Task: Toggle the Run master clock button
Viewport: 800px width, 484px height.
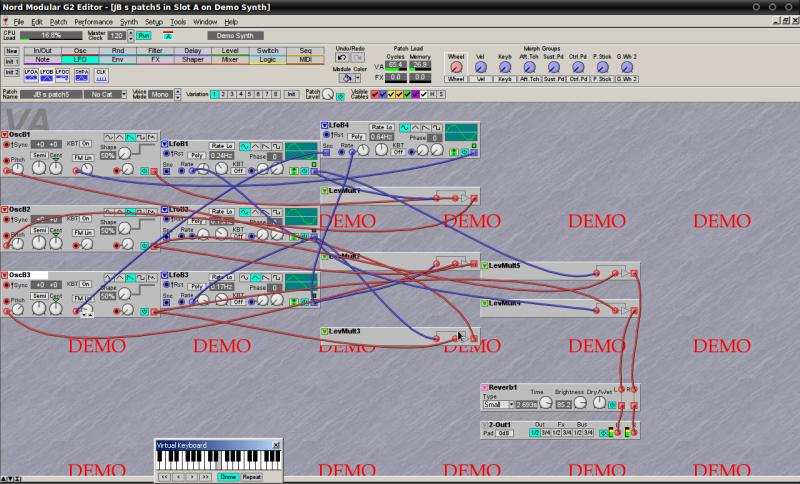Action: tap(144, 36)
